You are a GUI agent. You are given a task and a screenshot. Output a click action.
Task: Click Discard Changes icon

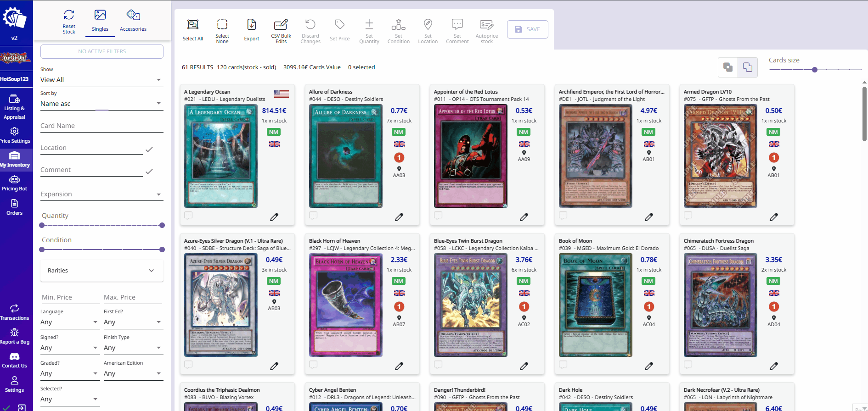pyautogui.click(x=310, y=24)
